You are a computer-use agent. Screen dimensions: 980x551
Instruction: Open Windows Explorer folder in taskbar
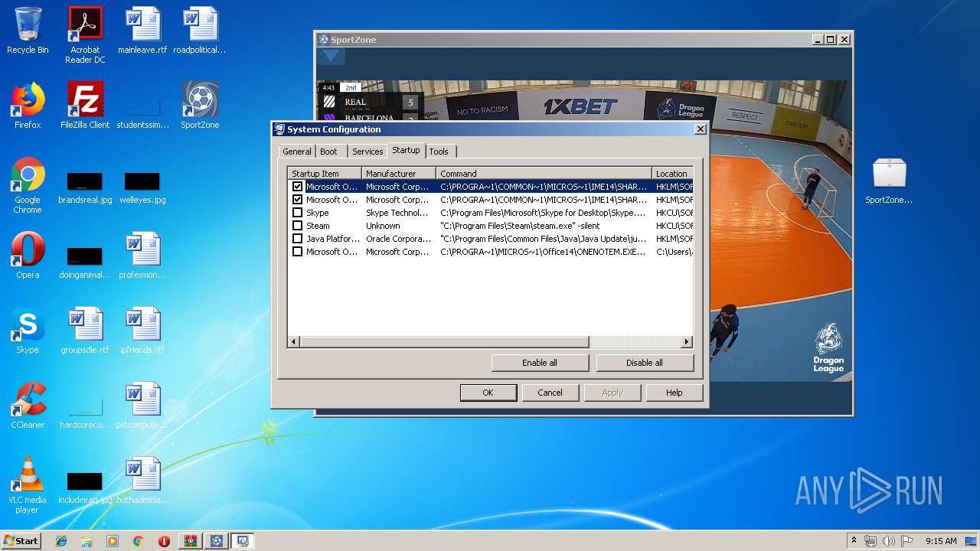pos(87,541)
